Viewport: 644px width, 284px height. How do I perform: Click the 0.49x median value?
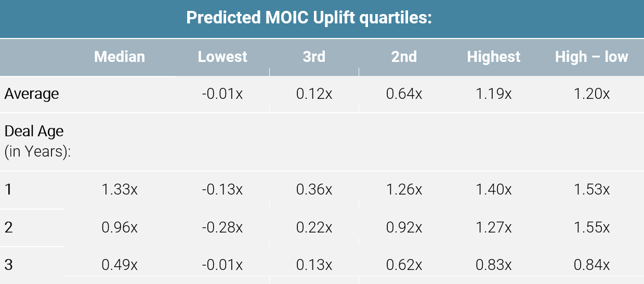[120, 265]
